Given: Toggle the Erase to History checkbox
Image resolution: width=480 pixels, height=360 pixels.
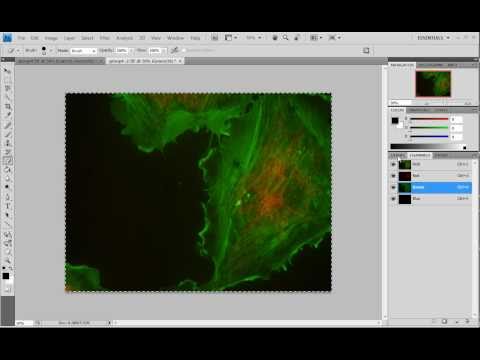Looking at the screenshot, I should click(184, 50).
